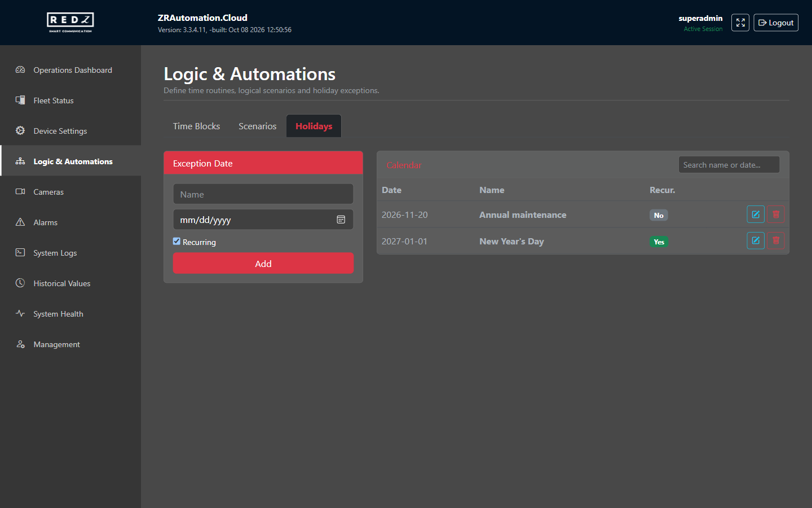The height and width of the screenshot is (508, 812).
Task: Switch to the Scenarios tab
Action: pos(258,126)
